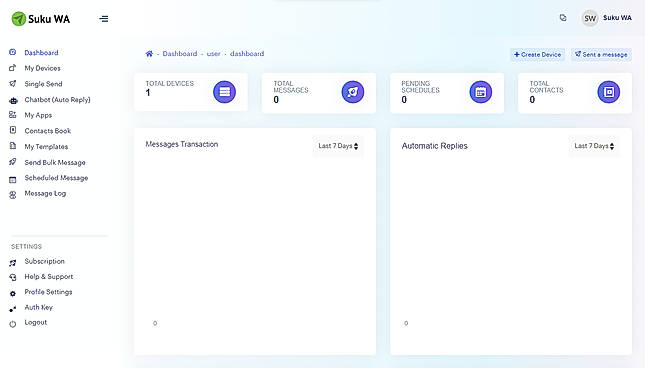Open the Auth Key page
The width and height of the screenshot is (645, 368).
coord(38,307)
